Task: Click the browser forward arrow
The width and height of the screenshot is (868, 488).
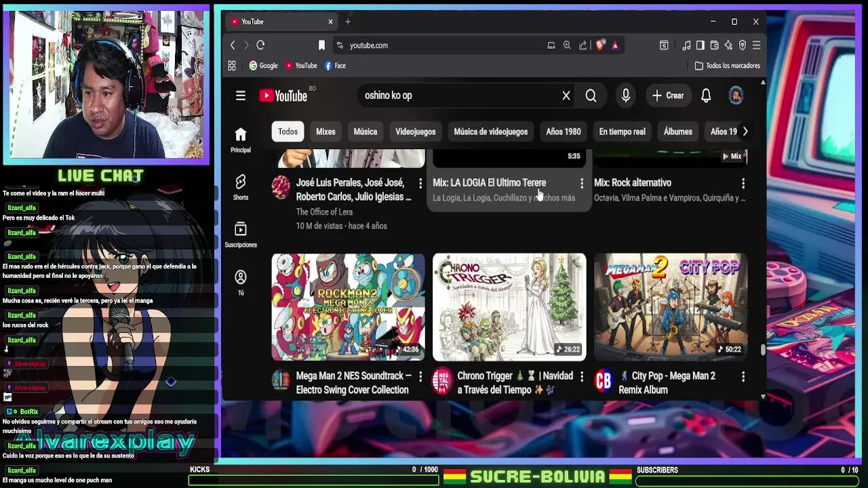Action: tap(246, 45)
